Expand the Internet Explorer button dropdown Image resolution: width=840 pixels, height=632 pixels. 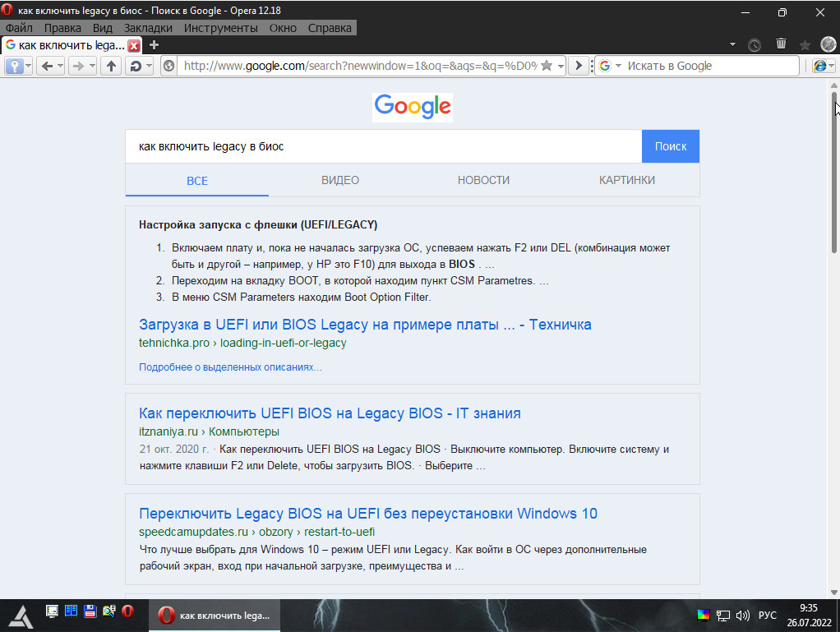coord(832,66)
